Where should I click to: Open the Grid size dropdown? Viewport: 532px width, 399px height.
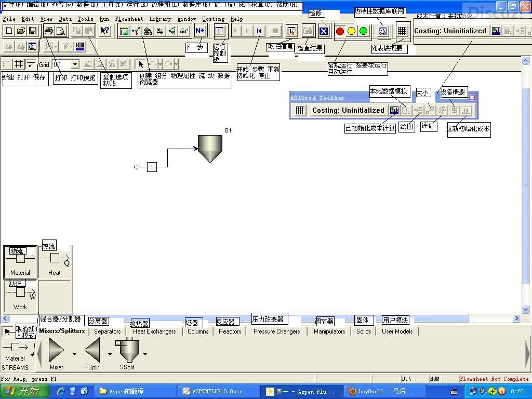pos(75,64)
